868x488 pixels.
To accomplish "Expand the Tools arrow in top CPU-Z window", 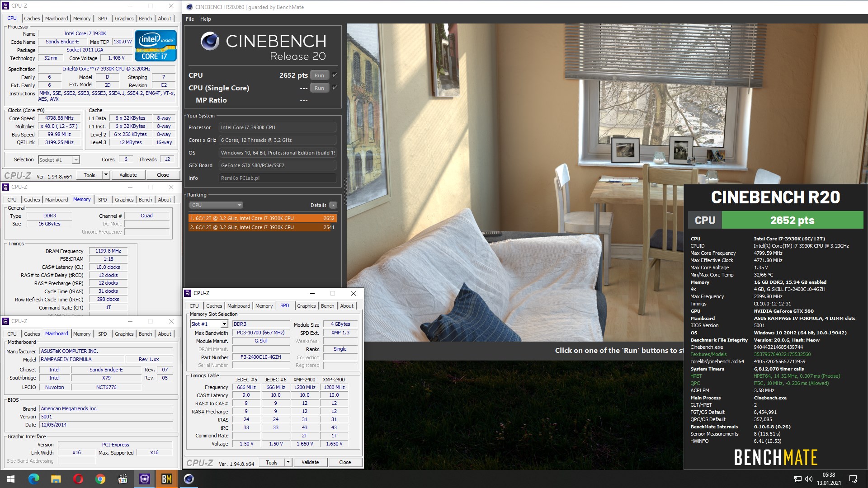I will point(106,175).
